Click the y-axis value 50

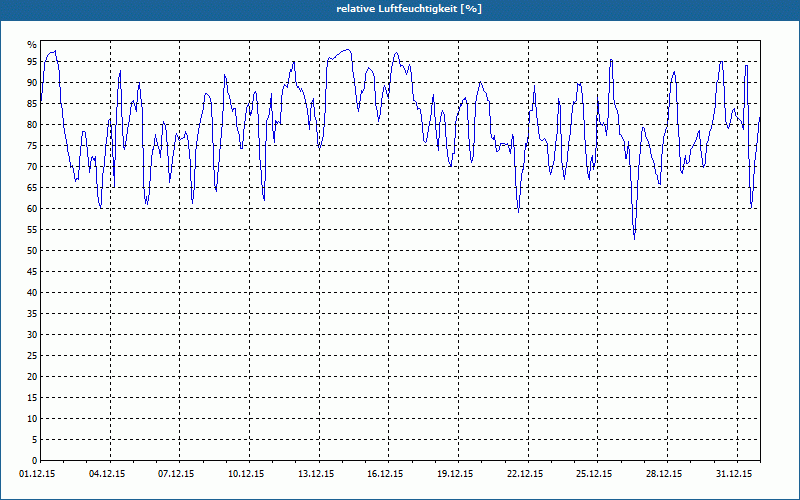coord(32,251)
